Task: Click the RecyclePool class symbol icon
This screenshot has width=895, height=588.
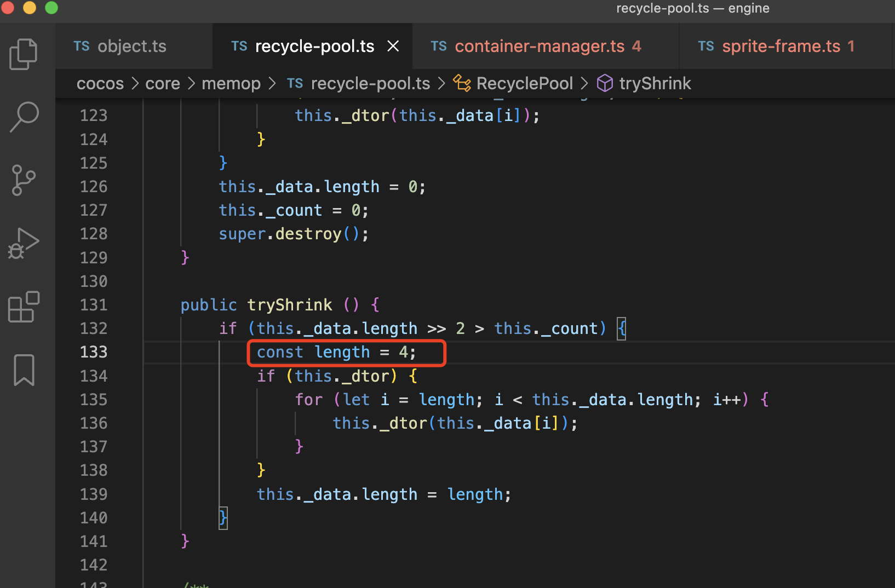Action: coord(462,83)
